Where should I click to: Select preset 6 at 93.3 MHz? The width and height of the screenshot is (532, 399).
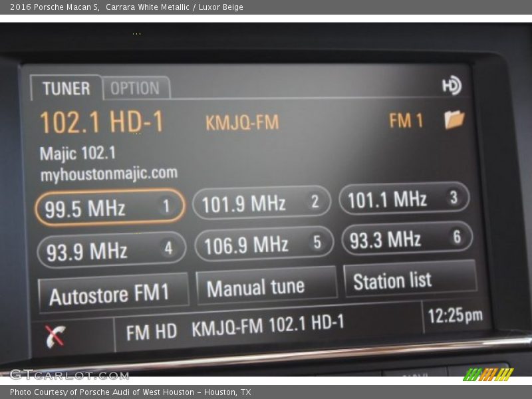click(407, 238)
